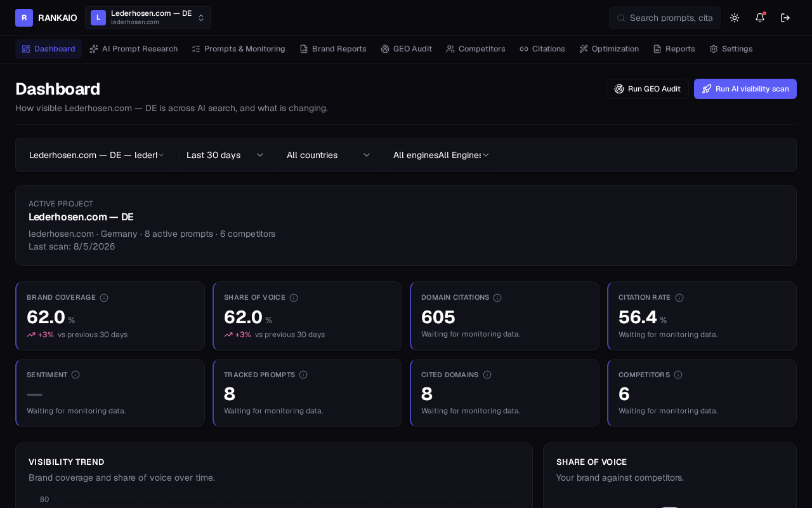Click the Domain Citations value 605

point(438,317)
